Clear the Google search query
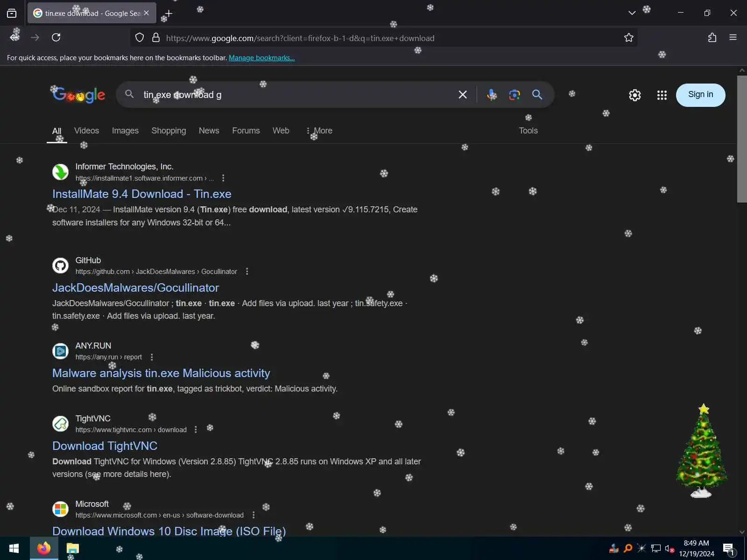 tap(463, 95)
